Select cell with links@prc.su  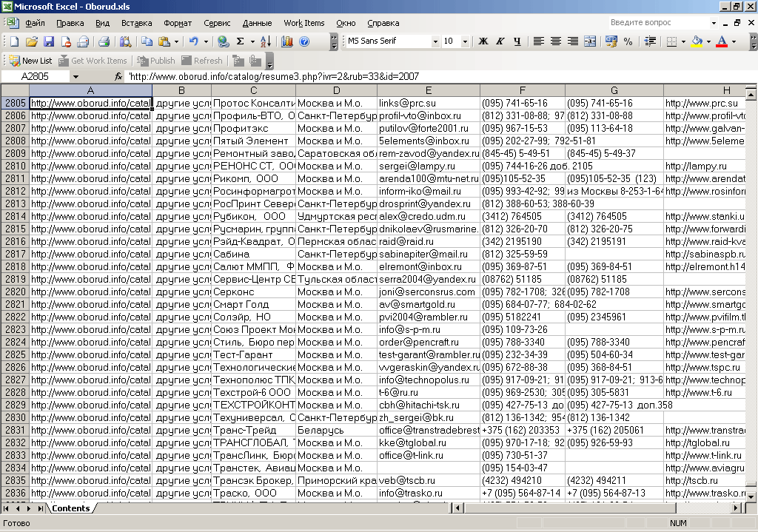coord(429,103)
